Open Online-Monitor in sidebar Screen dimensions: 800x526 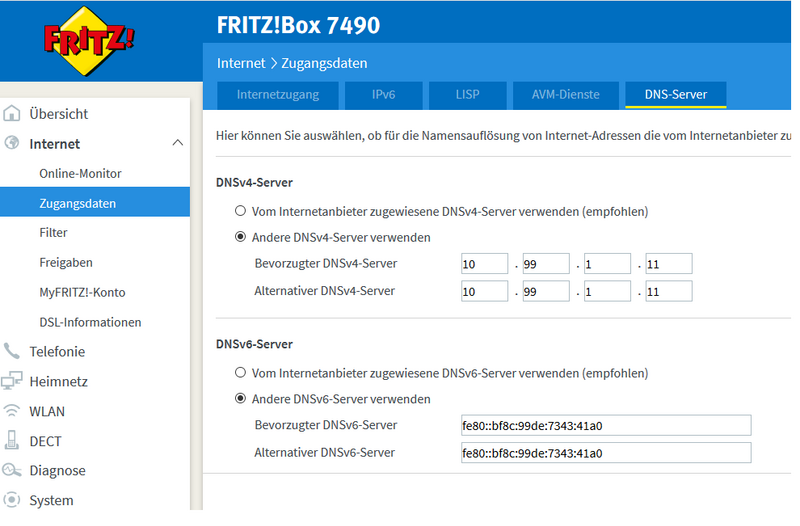[80, 174]
